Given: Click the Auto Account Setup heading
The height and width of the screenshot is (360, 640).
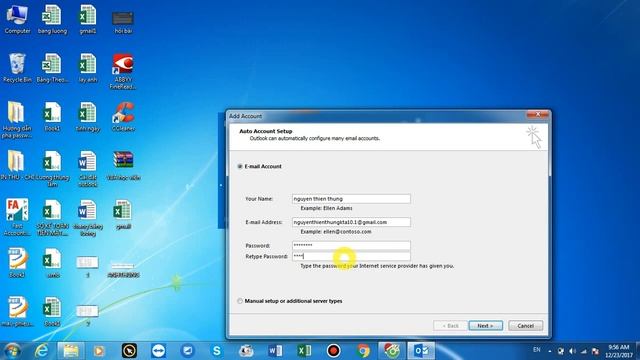Looking at the screenshot, I should (x=266, y=131).
